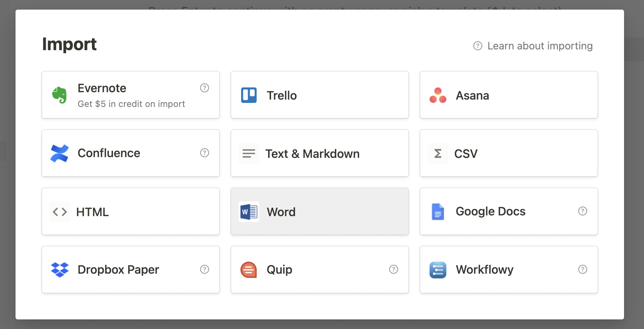Click the Trello board icon

pyautogui.click(x=249, y=95)
